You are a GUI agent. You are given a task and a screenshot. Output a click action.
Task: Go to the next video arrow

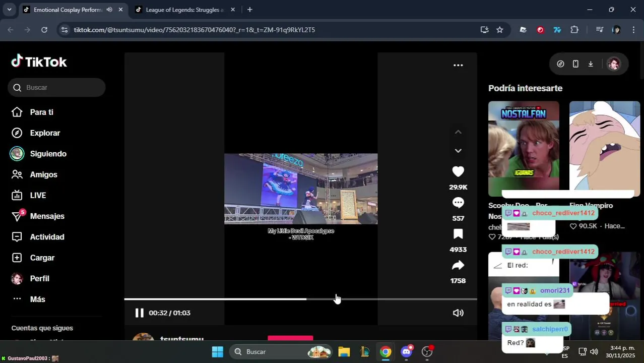coord(458,150)
